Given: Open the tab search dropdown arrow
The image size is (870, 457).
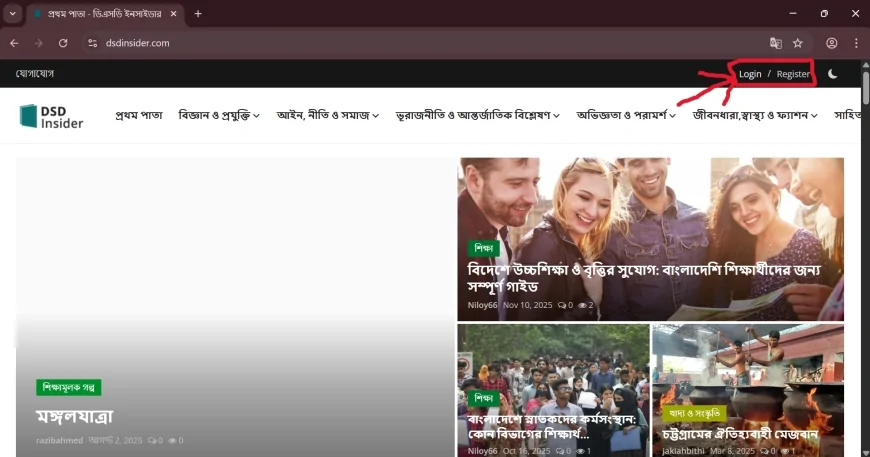Looking at the screenshot, I should point(12,14).
